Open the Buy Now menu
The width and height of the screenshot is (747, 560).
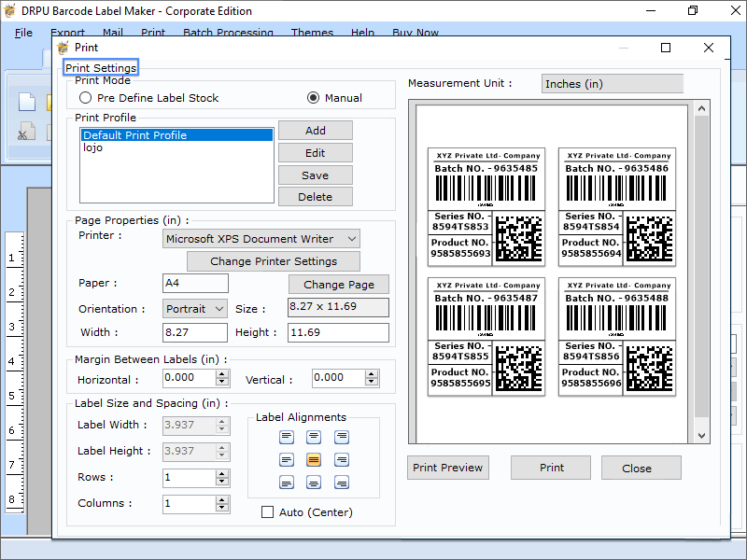[x=416, y=33]
